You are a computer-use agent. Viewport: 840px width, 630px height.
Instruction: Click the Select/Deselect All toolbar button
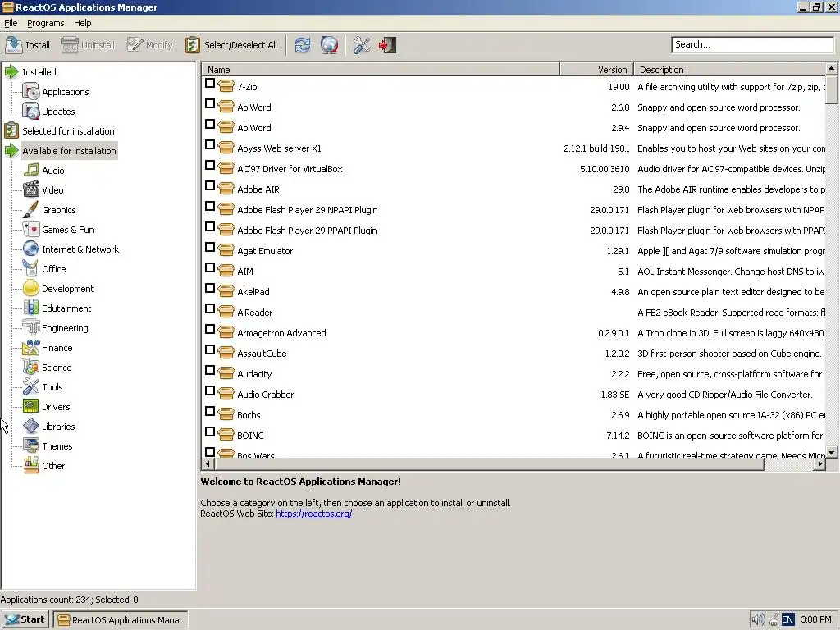point(231,45)
